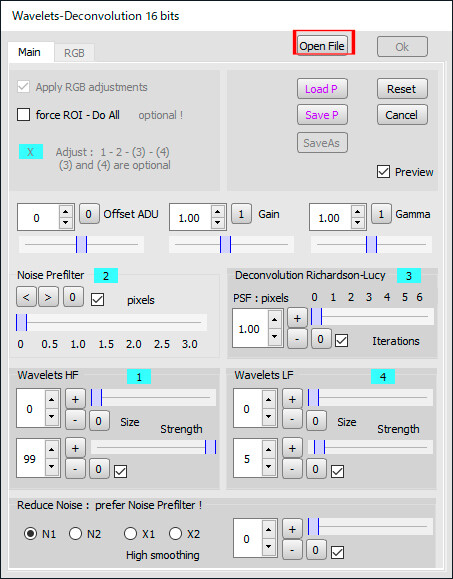Click the Wavelets LF size input field

[249, 408]
